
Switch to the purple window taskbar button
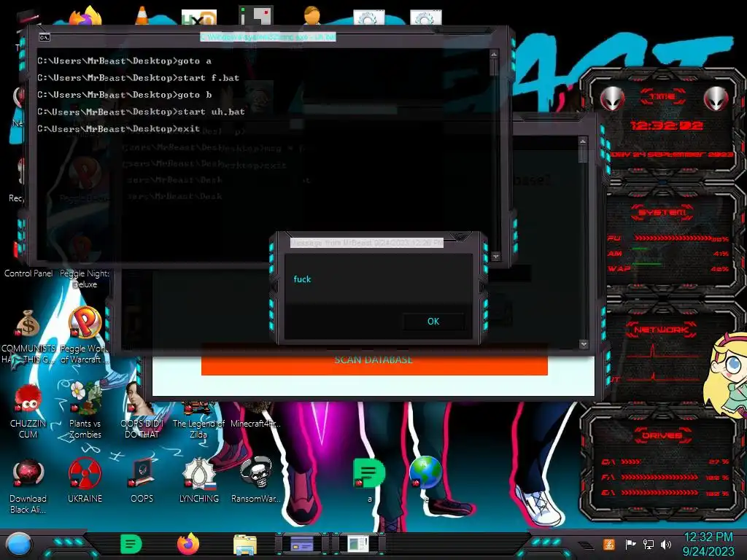tap(302, 544)
